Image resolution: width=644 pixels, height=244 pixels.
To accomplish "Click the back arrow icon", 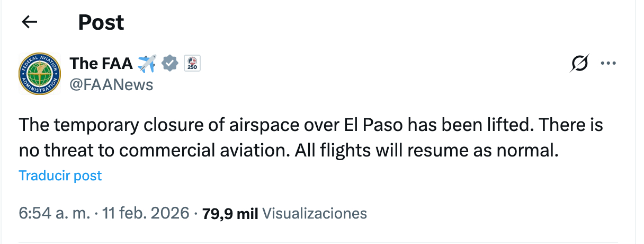I will click(29, 22).
